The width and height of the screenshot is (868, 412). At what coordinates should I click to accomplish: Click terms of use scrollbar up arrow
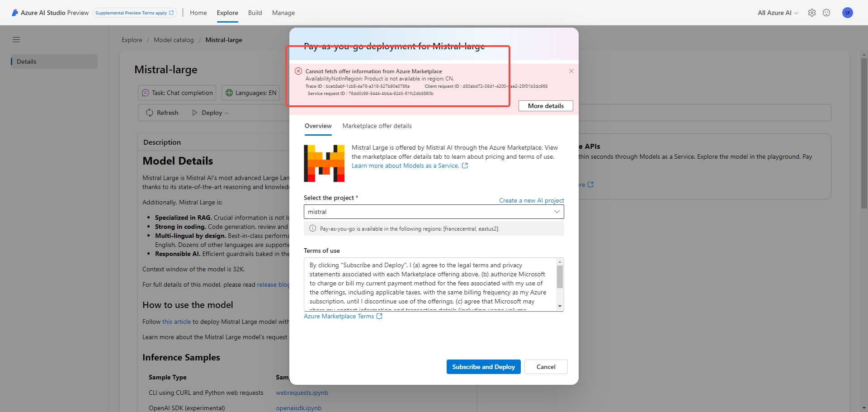click(560, 262)
